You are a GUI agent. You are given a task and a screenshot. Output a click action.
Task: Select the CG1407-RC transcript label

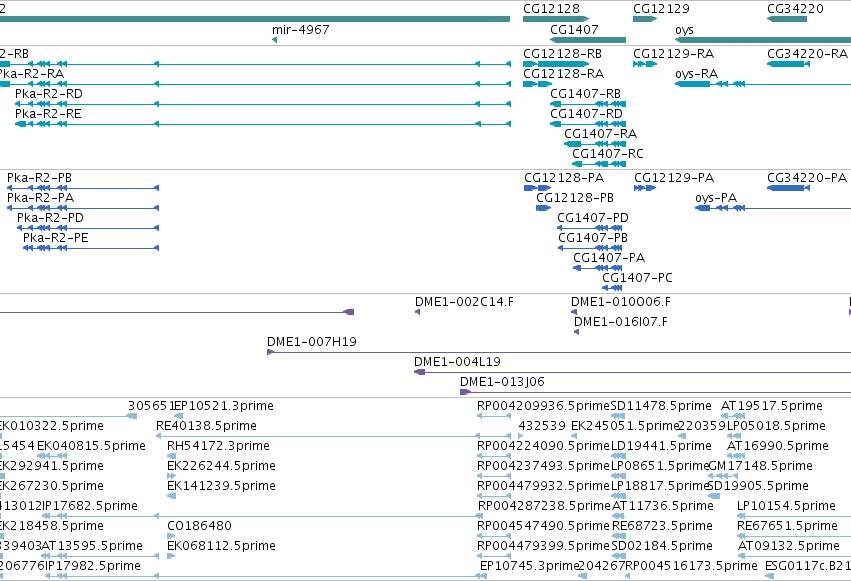[x=608, y=154]
